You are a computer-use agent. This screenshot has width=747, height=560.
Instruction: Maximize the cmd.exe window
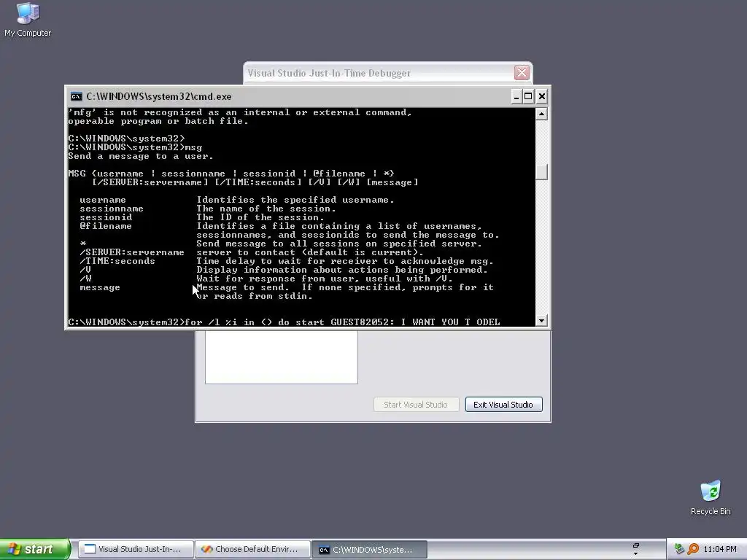[528, 97]
